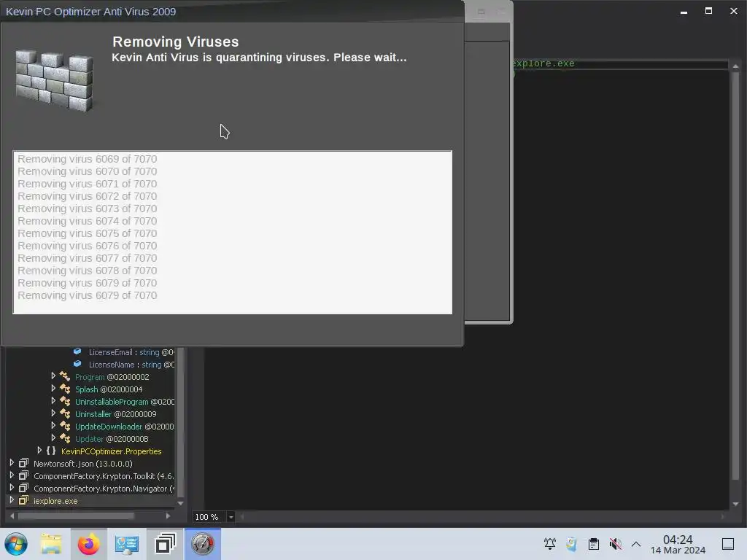This screenshot has height=560, width=747.
Task: Click the Program class icon
Action: point(65,377)
